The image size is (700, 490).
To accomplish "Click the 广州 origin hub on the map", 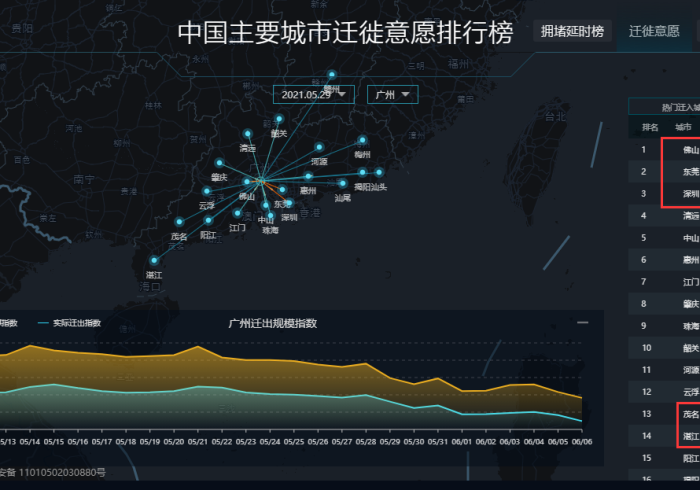I will click(x=262, y=181).
